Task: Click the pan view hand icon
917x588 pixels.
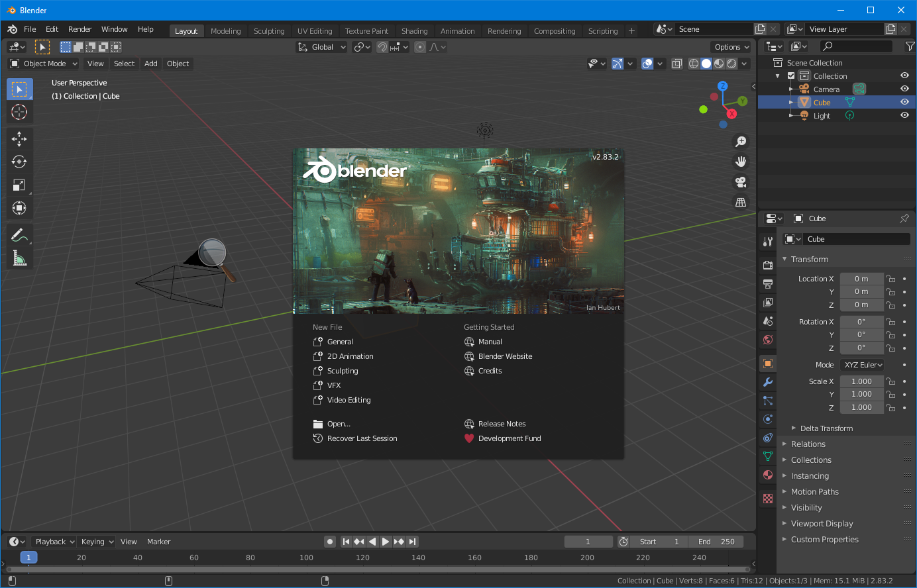Action: [741, 161]
